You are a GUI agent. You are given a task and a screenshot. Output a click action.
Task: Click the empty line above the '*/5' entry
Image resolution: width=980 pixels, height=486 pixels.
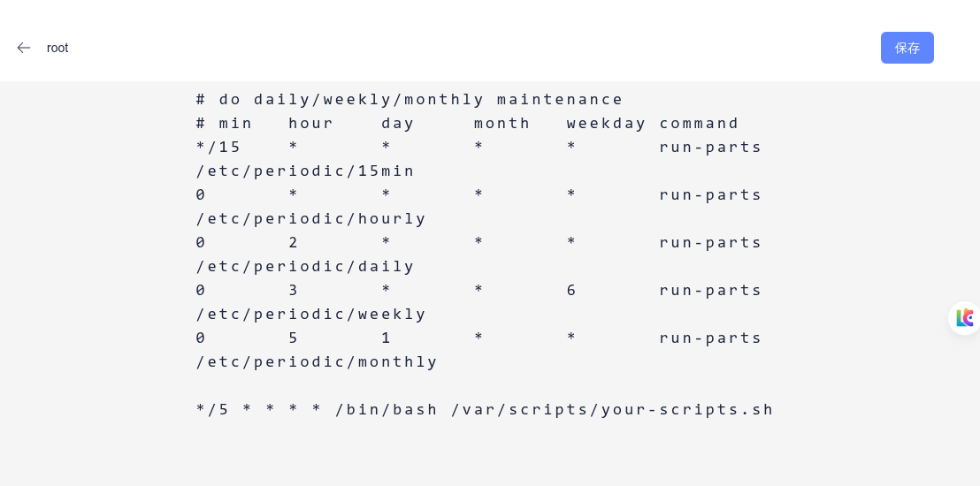(x=485, y=386)
